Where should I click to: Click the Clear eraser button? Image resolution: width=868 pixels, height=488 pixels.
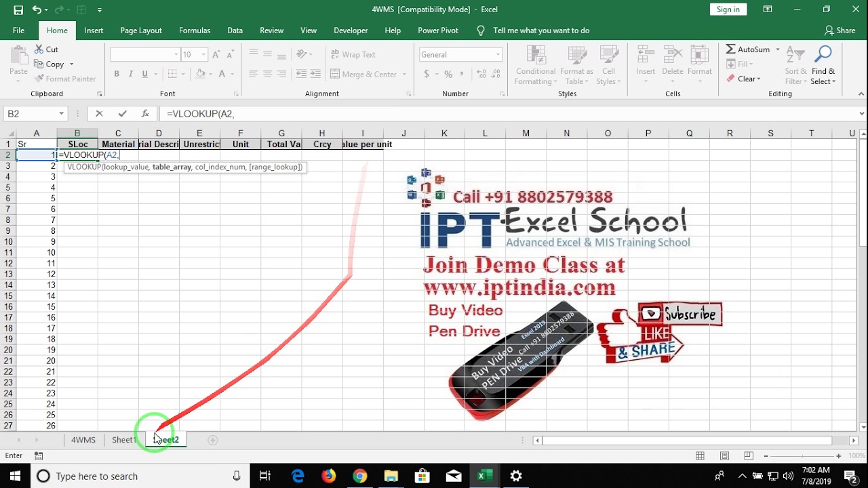pos(743,79)
